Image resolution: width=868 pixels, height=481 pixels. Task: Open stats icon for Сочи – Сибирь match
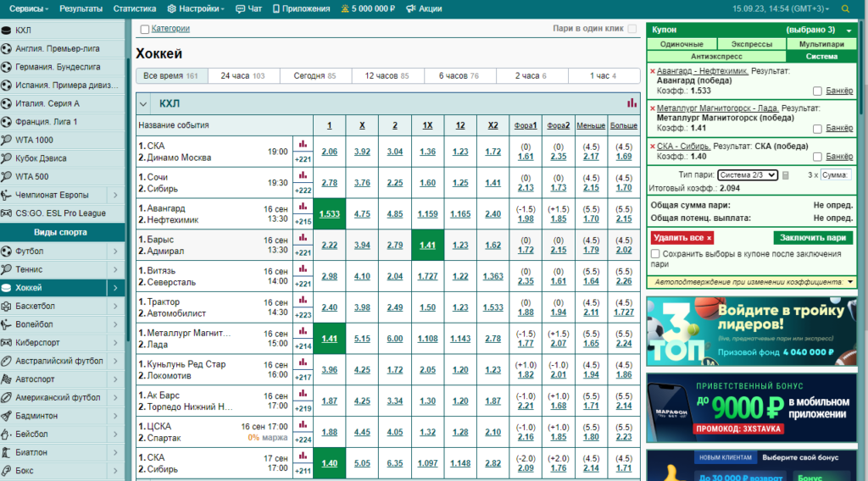click(x=303, y=175)
